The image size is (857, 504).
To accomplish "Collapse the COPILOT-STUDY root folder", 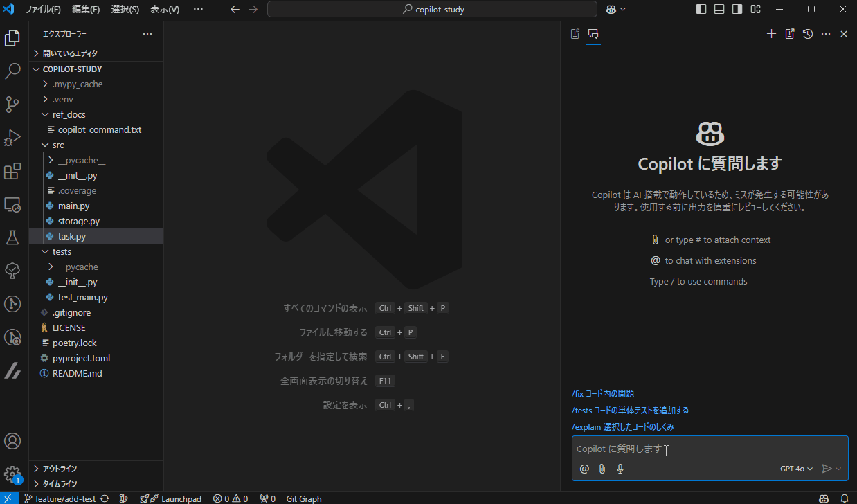I will pos(96,69).
